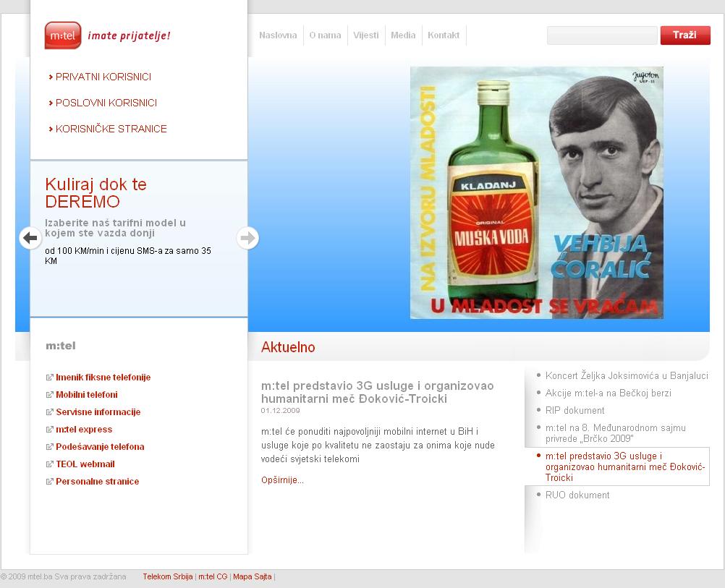Click the external link icon beside Personalne stranice
This screenshot has height=588, width=725.
point(49,481)
